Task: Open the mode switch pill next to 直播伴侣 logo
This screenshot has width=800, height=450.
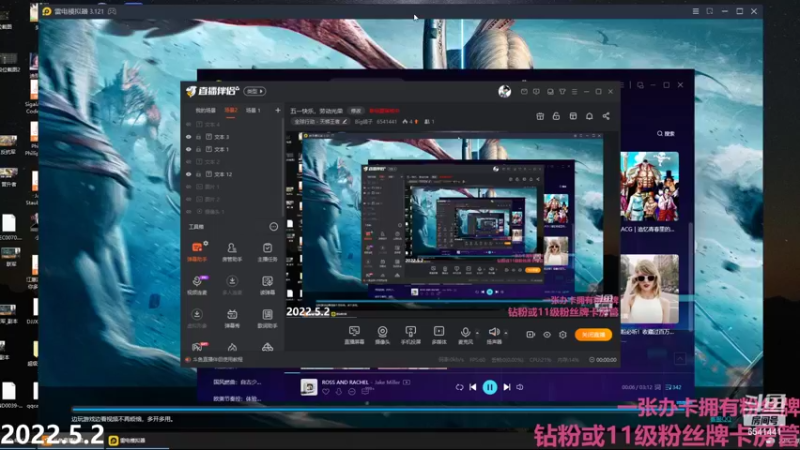Action: [255, 91]
